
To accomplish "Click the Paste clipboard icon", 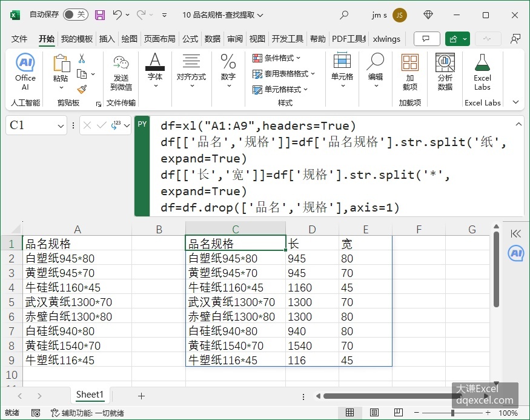I will point(61,63).
